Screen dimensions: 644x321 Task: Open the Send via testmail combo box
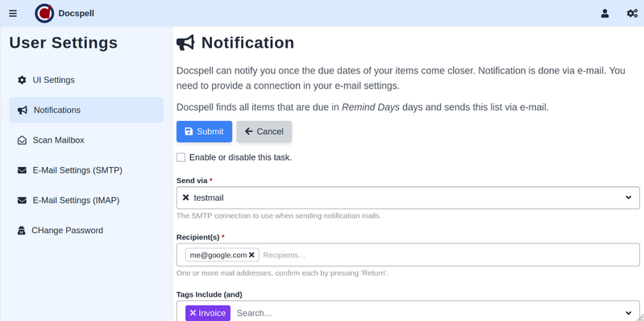(x=408, y=198)
